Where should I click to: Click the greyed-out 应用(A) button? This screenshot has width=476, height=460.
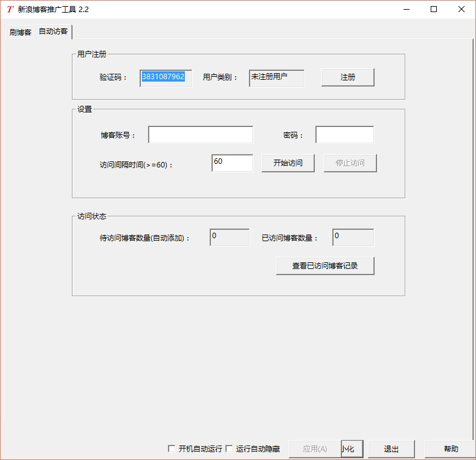(x=315, y=449)
